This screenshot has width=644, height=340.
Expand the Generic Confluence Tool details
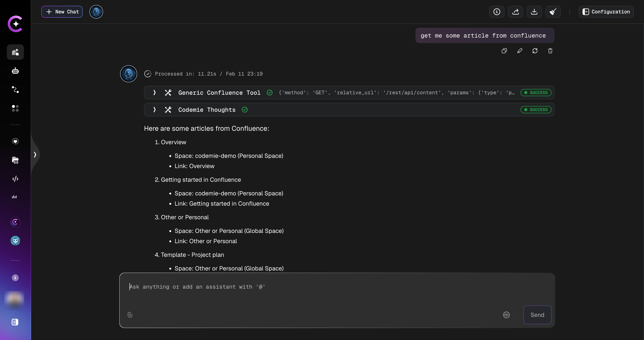[154, 92]
